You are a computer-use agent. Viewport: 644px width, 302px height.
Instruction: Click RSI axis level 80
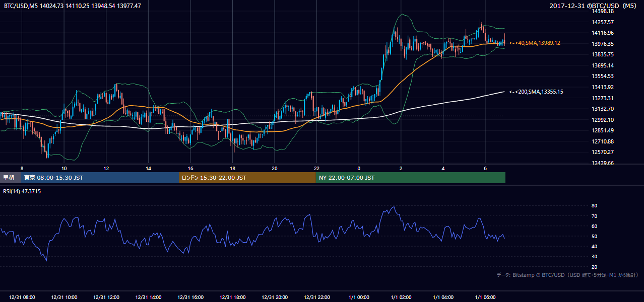click(595, 206)
